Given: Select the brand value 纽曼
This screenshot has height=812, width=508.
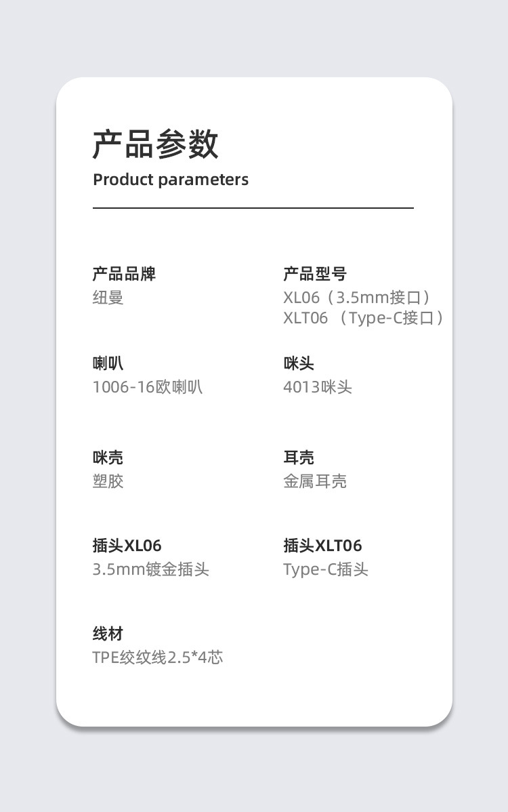Looking at the screenshot, I should pos(108,298).
